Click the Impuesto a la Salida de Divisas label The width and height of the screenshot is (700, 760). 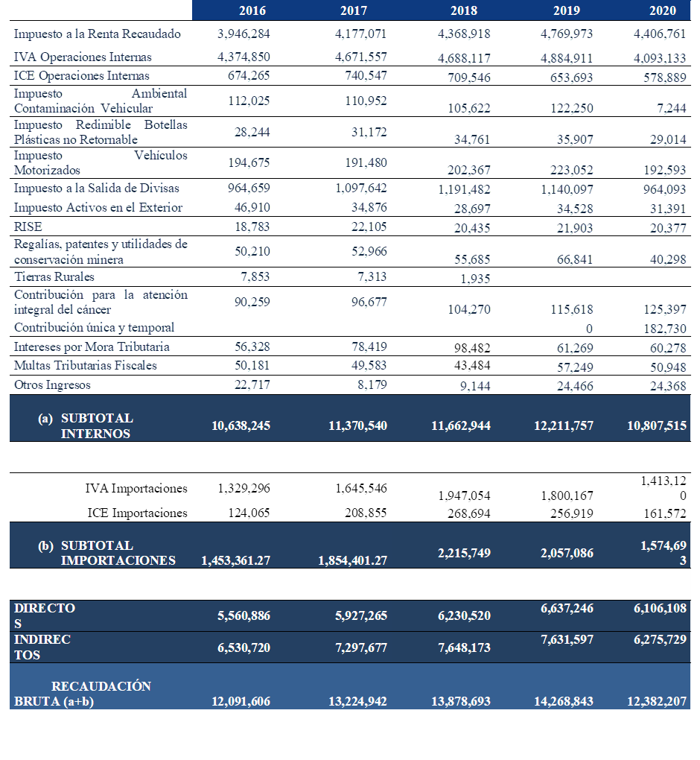[x=97, y=189]
